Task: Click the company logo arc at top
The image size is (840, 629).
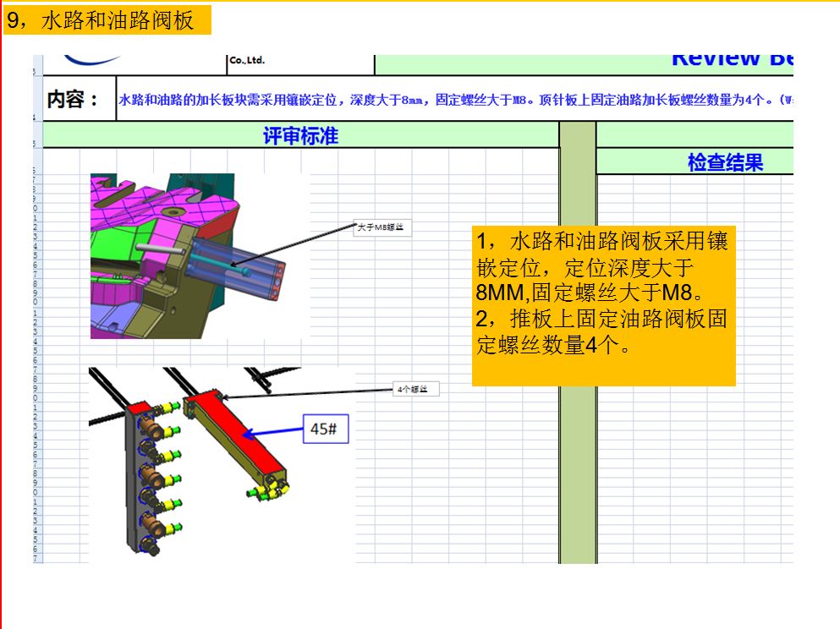Action: pos(92,59)
